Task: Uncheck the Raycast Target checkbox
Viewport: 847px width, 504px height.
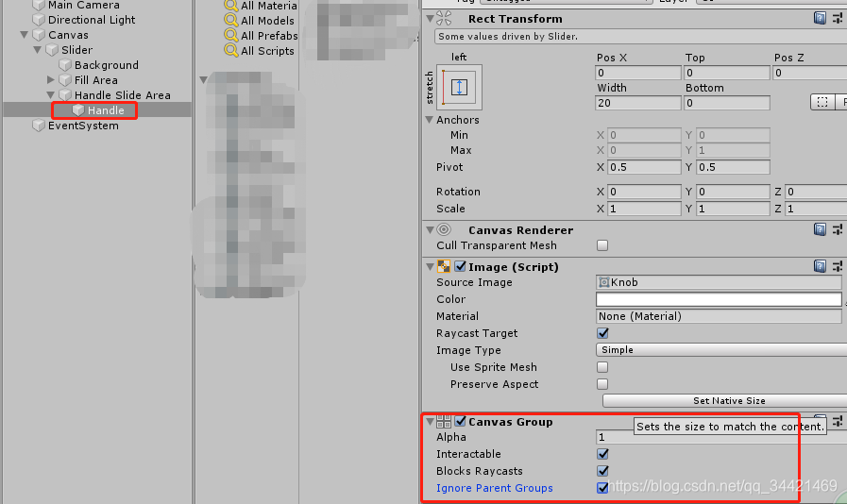Action: pyautogui.click(x=602, y=333)
